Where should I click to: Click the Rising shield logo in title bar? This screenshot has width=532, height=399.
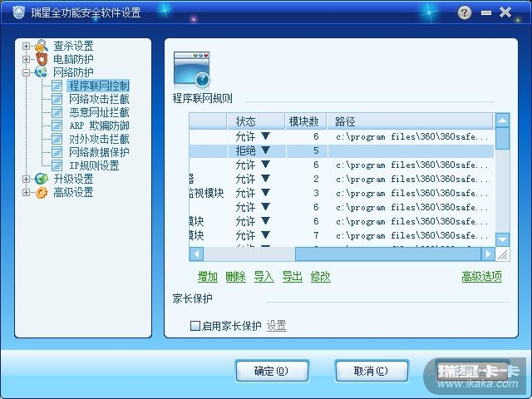[x=18, y=12]
